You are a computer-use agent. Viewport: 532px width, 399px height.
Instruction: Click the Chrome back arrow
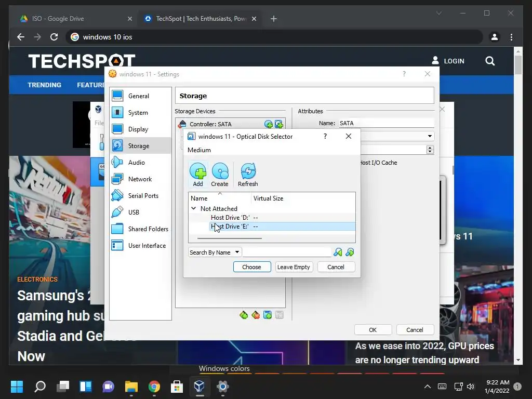tap(21, 37)
